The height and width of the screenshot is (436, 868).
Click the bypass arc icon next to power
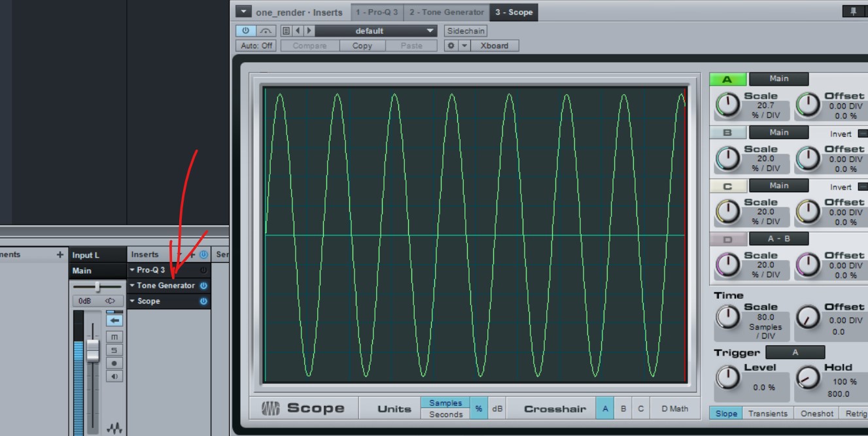266,31
